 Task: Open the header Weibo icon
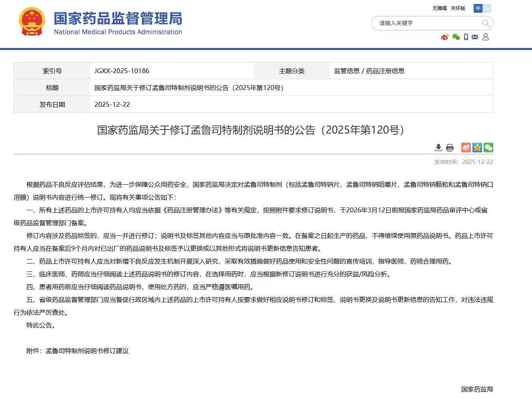click(x=445, y=37)
